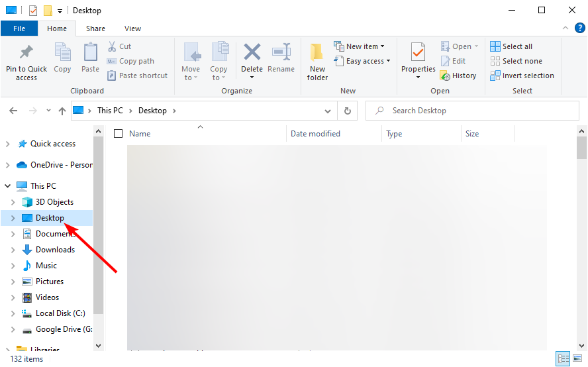The height and width of the screenshot is (367, 588).
Task: Open the Properties dropdown arrow
Action: tap(418, 78)
